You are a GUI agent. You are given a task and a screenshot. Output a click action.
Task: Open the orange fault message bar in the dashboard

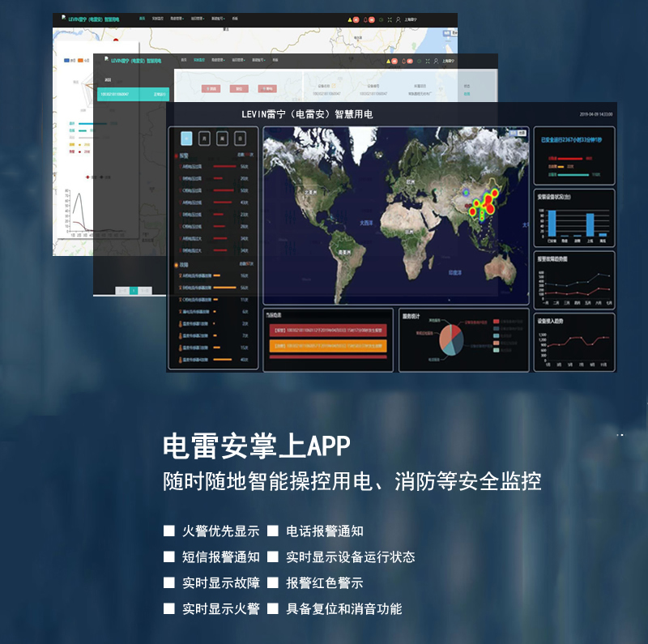click(x=328, y=346)
